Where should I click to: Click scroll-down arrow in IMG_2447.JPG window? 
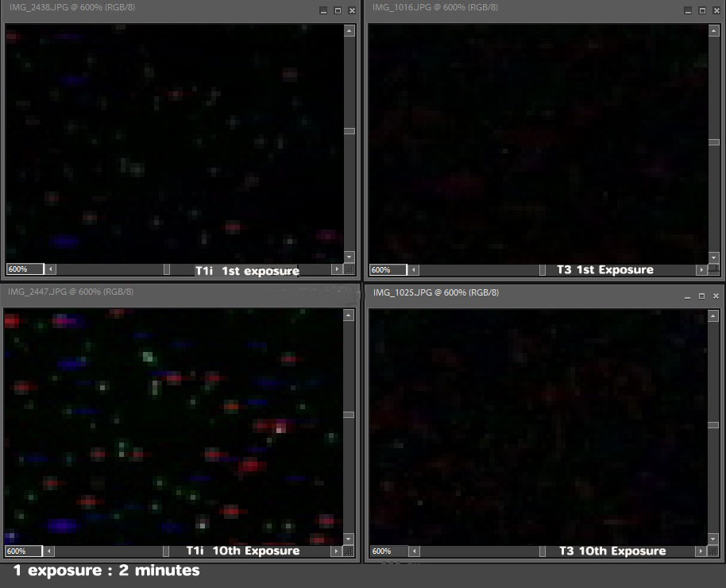[349, 539]
